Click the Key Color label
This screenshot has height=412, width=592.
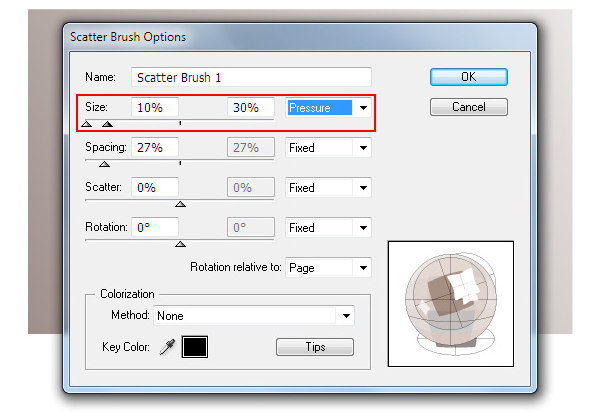(x=126, y=347)
